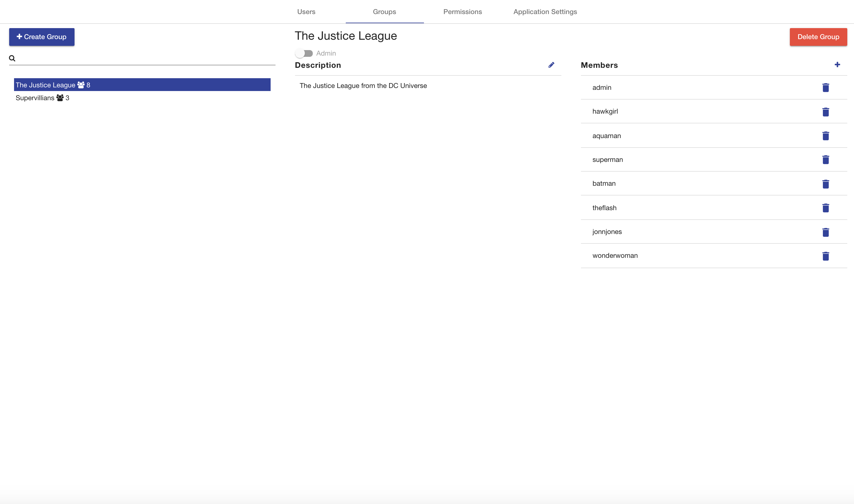This screenshot has height=504, width=854.
Task: Click the magnifying glass search icon
Action: click(x=12, y=58)
